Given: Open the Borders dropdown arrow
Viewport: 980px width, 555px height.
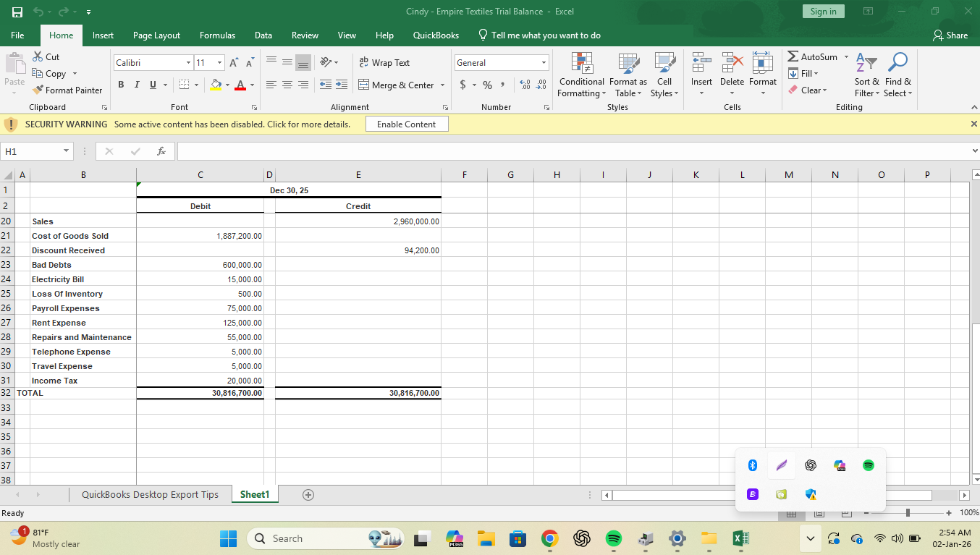Looking at the screenshot, I should click(x=197, y=85).
